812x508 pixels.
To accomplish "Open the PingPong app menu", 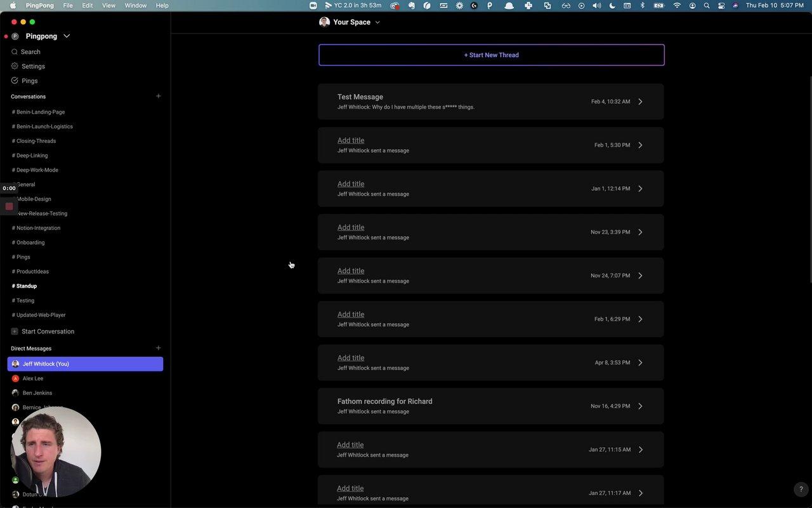I will pos(39,5).
